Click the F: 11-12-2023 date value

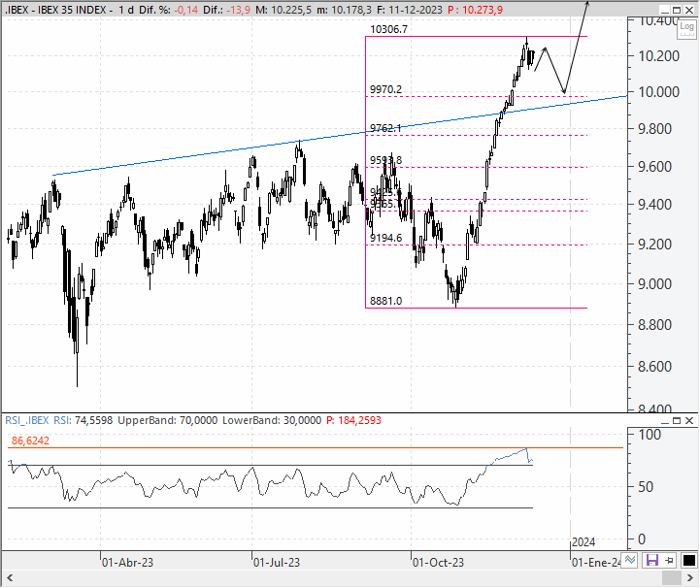pyautogui.click(x=409, y=10)
